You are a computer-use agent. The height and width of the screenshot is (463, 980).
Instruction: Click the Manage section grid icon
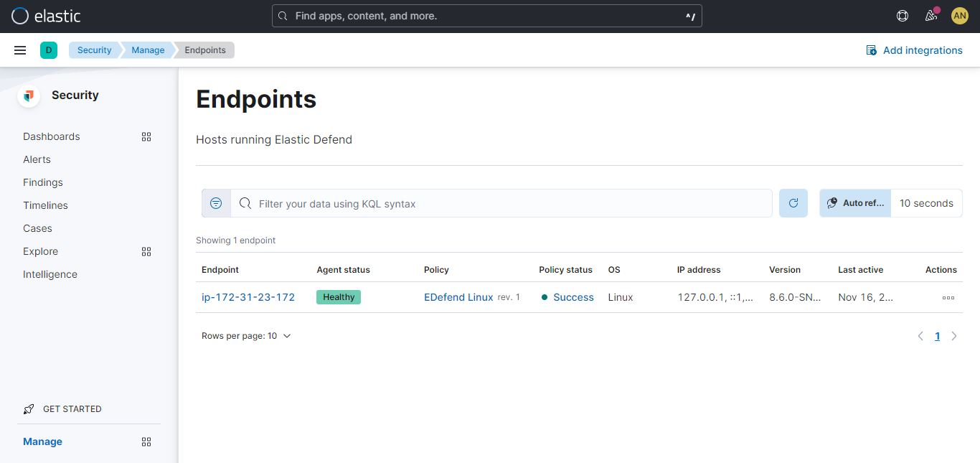click(146, 441)
